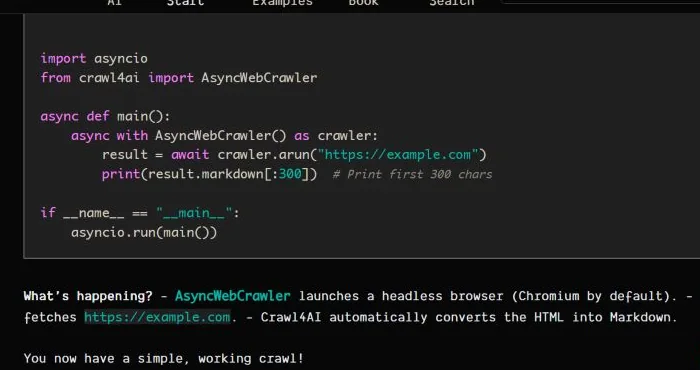The image size is (700, 370).
Task: Open the Examples menu item in top navigation
Action: (282, 3)
